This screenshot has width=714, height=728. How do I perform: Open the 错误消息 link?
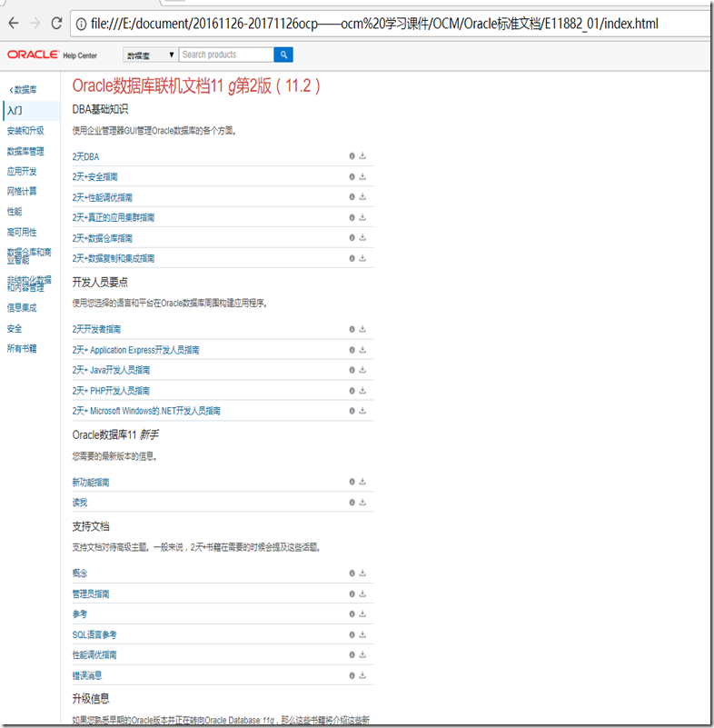pos(87,675)
